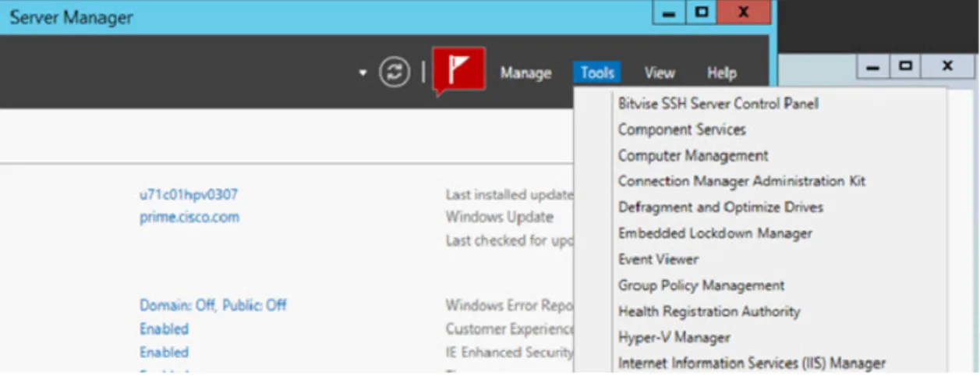Open the Manage menu

(525, 73)
